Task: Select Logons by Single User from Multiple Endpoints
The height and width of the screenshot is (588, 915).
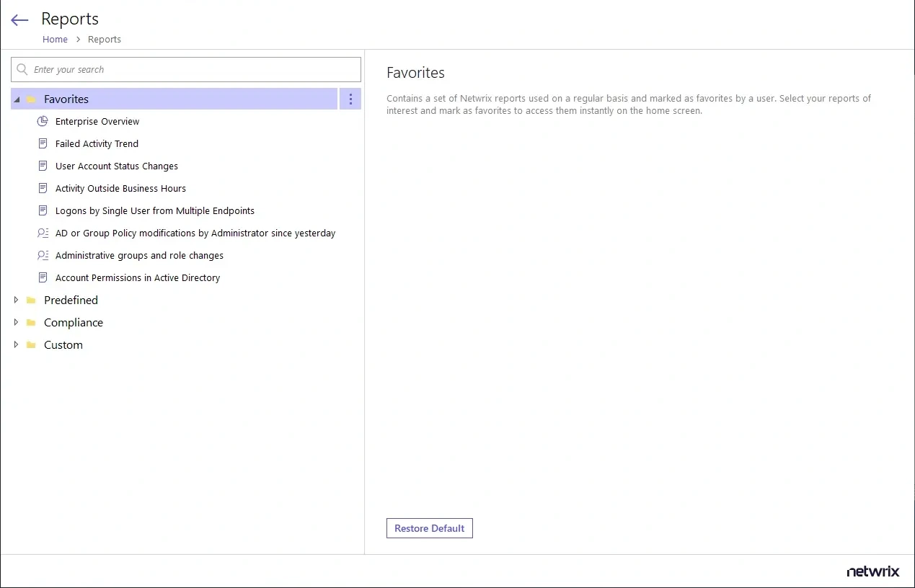Action: click(155, 210)
